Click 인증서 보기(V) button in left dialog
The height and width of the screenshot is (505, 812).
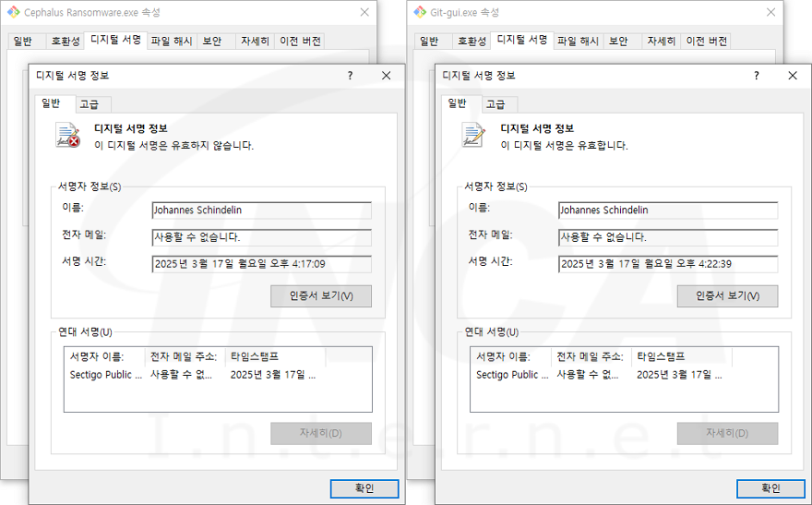[321, 296]
